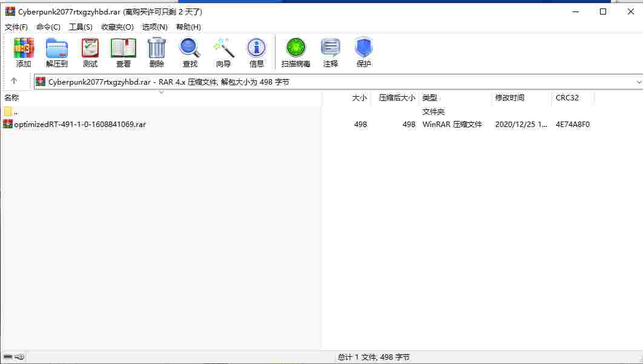Sort by the 名称 column header
Viewport: 643px width, 364px height.
tap(12, 98)
